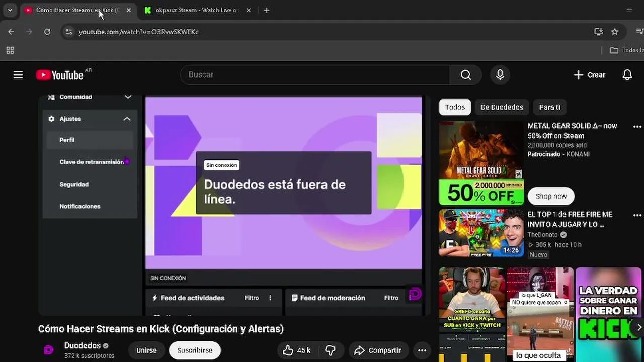Open Filtro on Feed de moderación

391,298
